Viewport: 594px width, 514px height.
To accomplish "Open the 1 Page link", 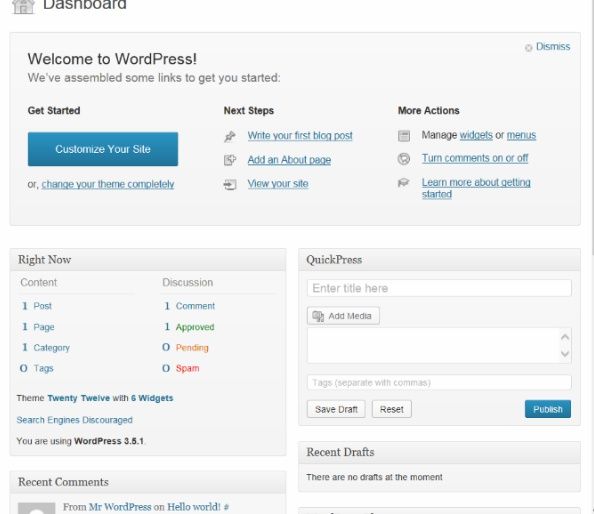I will point(38,327).
